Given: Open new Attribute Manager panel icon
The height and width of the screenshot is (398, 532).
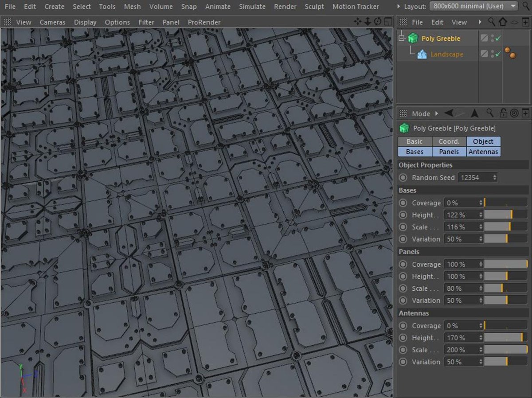Looking at the screenshot, I should coord(526,113).
